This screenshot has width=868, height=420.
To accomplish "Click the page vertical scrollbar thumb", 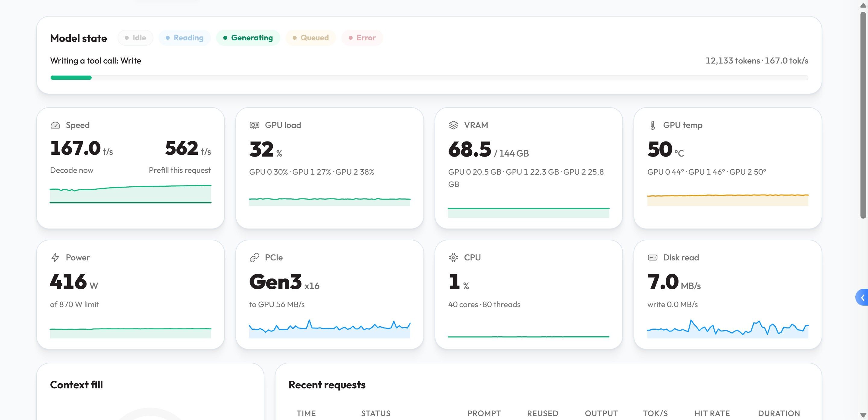I will pyautogui.click(x=863, y=115).
